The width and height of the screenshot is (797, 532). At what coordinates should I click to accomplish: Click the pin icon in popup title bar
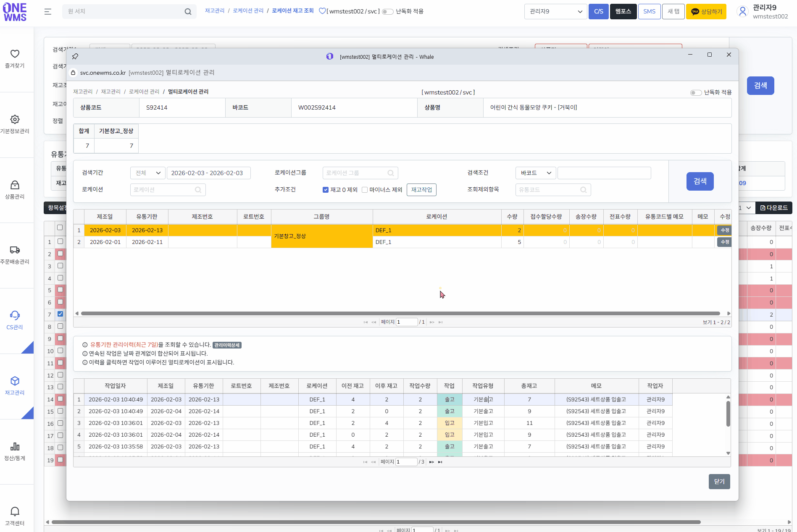(75, 56)
